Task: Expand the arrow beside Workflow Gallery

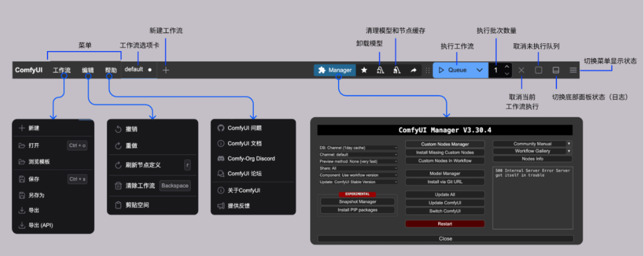Action: click(x=569, y=151)
